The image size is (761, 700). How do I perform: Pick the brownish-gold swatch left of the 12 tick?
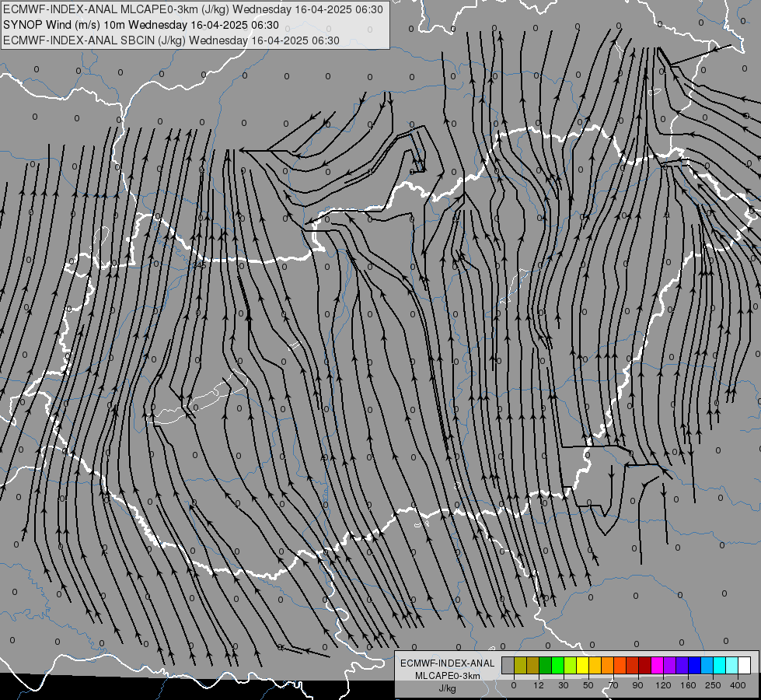pos(533,665)
